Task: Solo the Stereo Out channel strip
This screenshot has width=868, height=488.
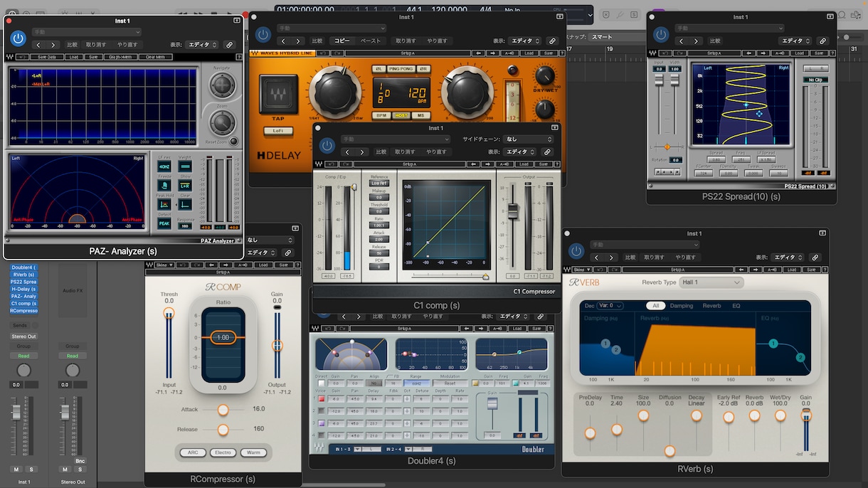Action: 80,470
